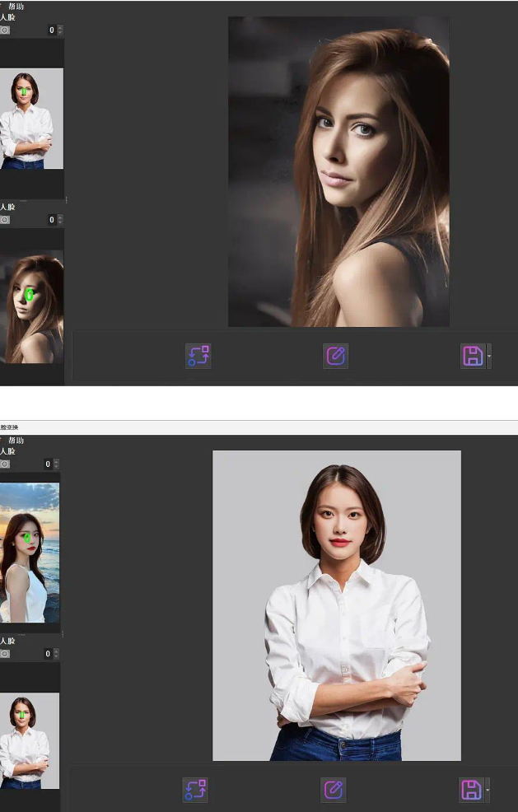518x812 pixels.
Task: Save the white-shirt result in the bottom window
Action: tap(470, 790)
